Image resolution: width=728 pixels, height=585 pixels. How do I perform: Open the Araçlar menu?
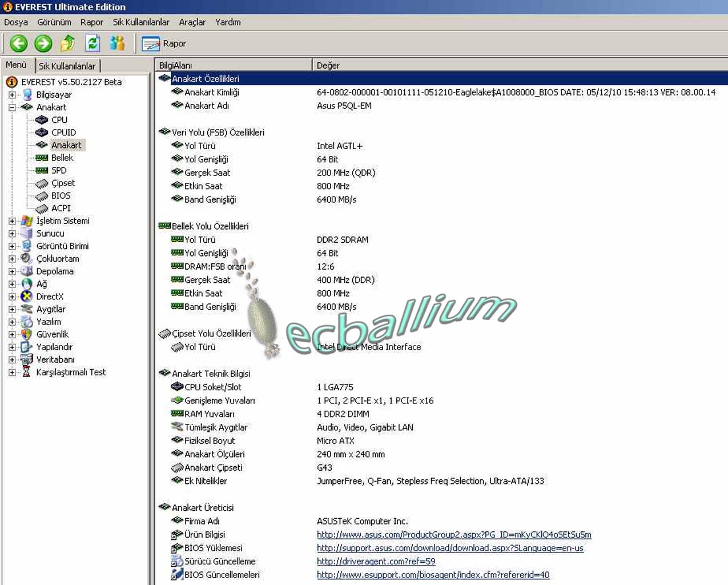192,22
